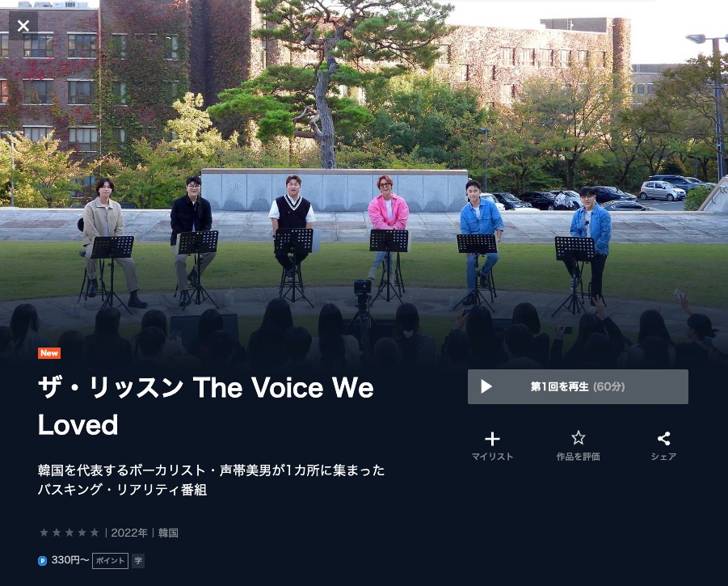
Task: Select the 2022年 release year
Action: (129, 533)
